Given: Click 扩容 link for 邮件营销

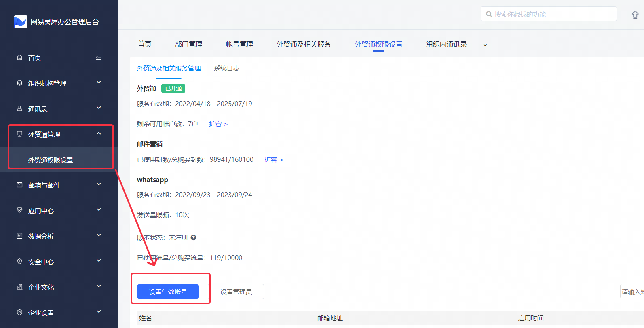Looking at the screenshot, I should (x=274, y=160).
